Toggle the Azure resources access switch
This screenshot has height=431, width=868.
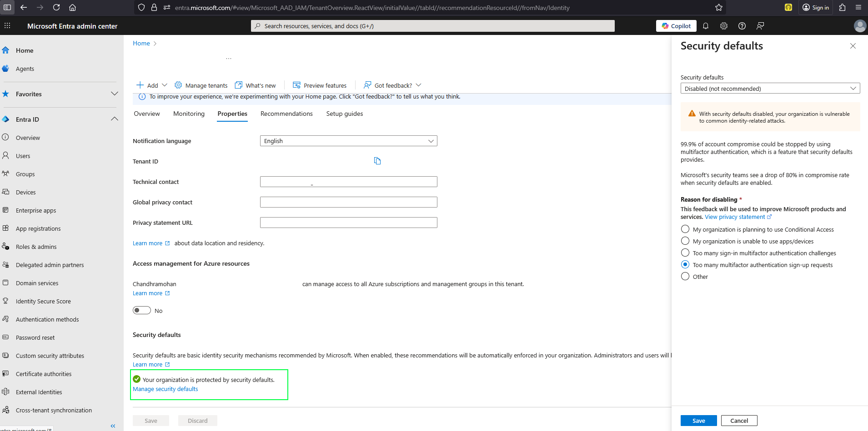pos(142,310)
